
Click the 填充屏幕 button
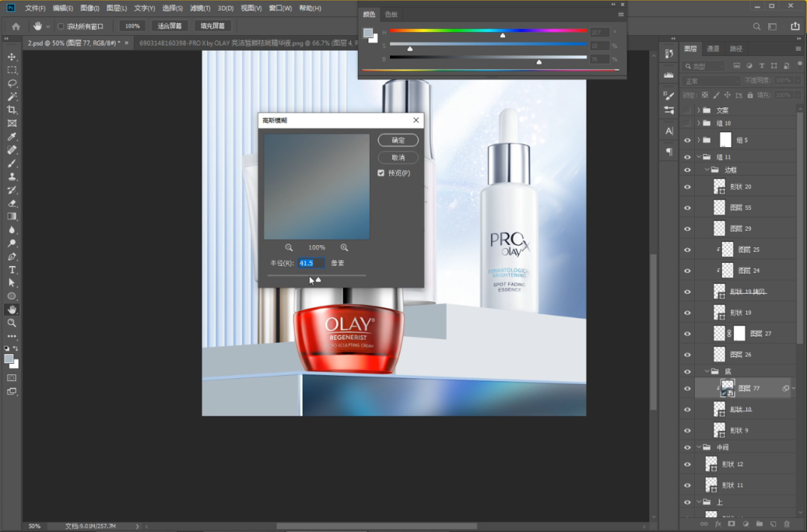[x=212, y=26]
